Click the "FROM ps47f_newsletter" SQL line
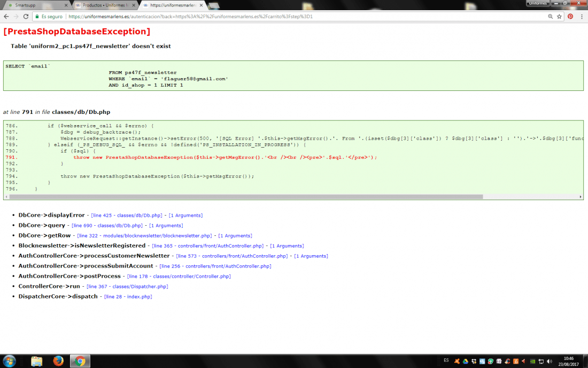588x368 pixels. click(143, 72)
